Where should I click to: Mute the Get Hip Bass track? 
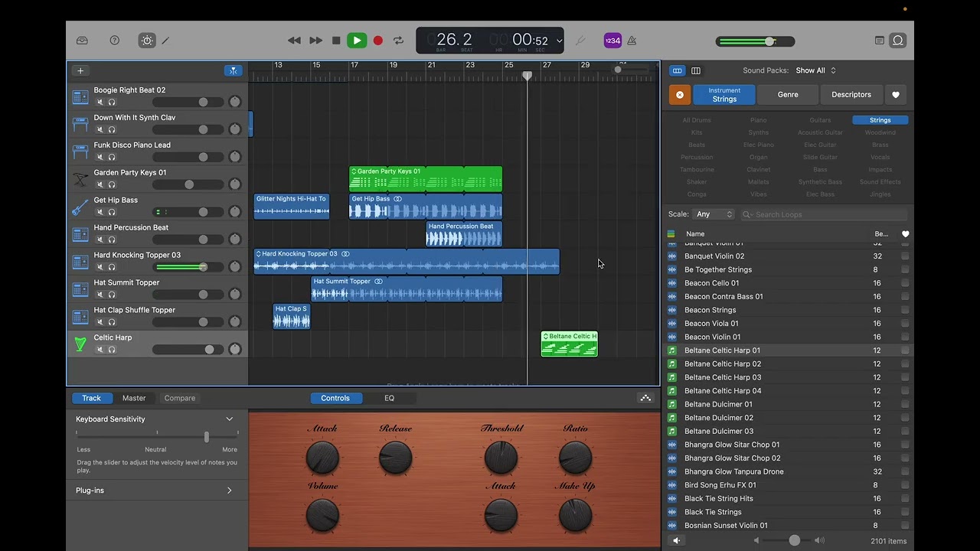(100, 212)
